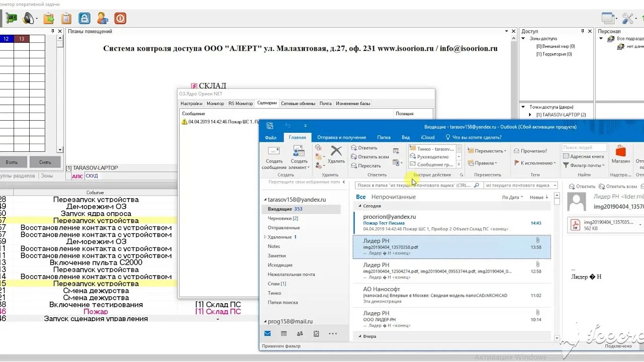Click the Поиск людей field
644x362 pixels.
tap(584, 148)
